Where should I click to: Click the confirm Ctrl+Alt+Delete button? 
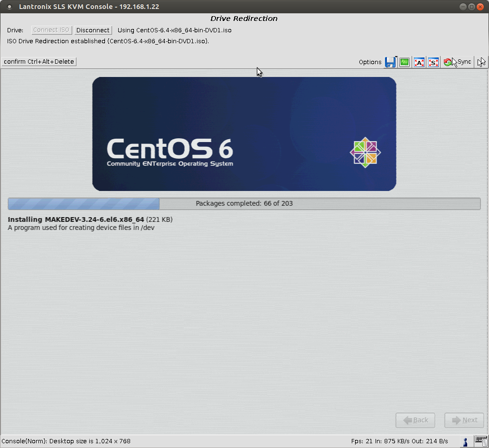[x=39, y=62]
